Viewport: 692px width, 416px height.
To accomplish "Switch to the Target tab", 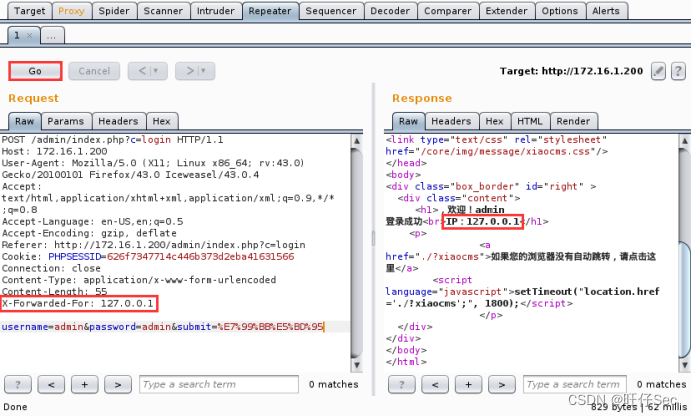I will tap(30, 11).
